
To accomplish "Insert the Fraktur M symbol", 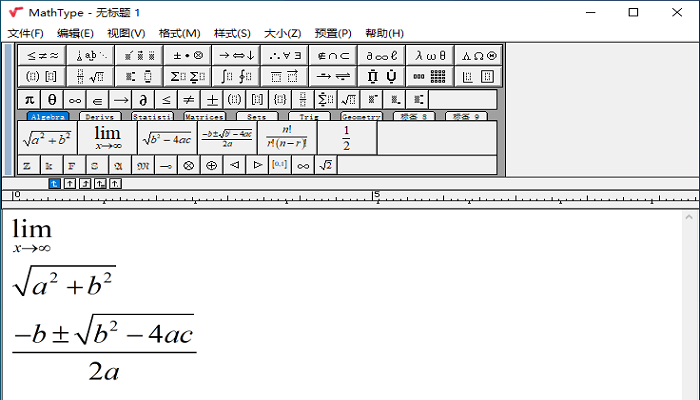I will [143, 165].
